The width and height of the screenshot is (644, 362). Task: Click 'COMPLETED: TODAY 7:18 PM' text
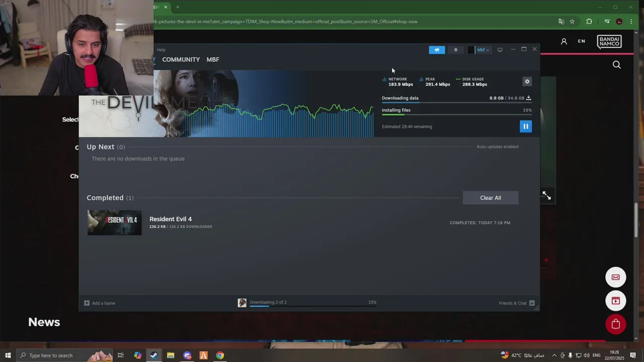tap(480, 223)
